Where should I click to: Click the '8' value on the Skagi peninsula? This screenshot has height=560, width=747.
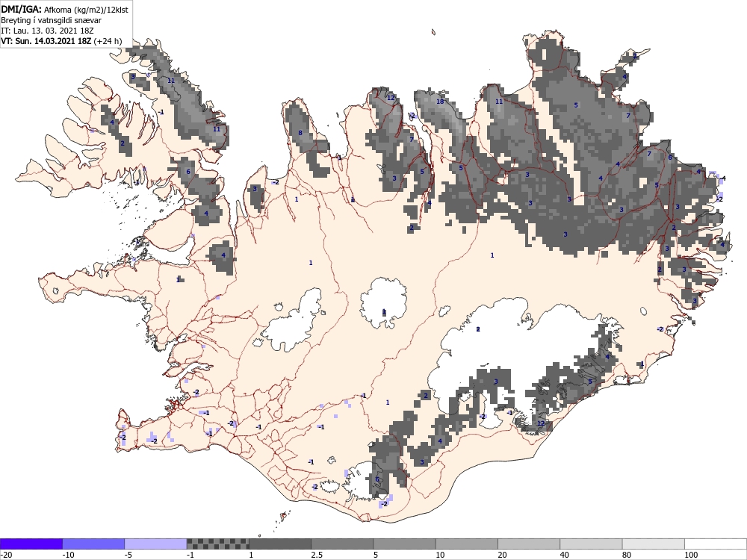point(300,133)
